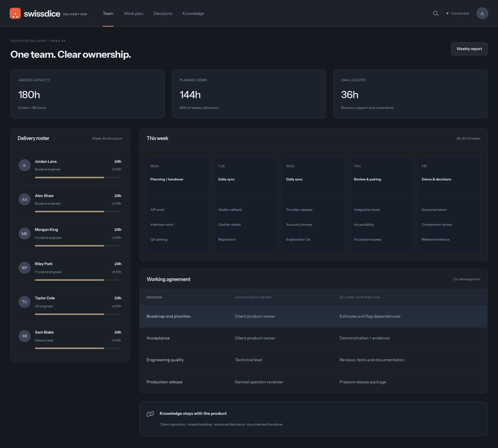The height and width of the screenshot is (448, 498).
Task: Click the 'Technical lead' owner cell
Action: click(x=248, y=360)
